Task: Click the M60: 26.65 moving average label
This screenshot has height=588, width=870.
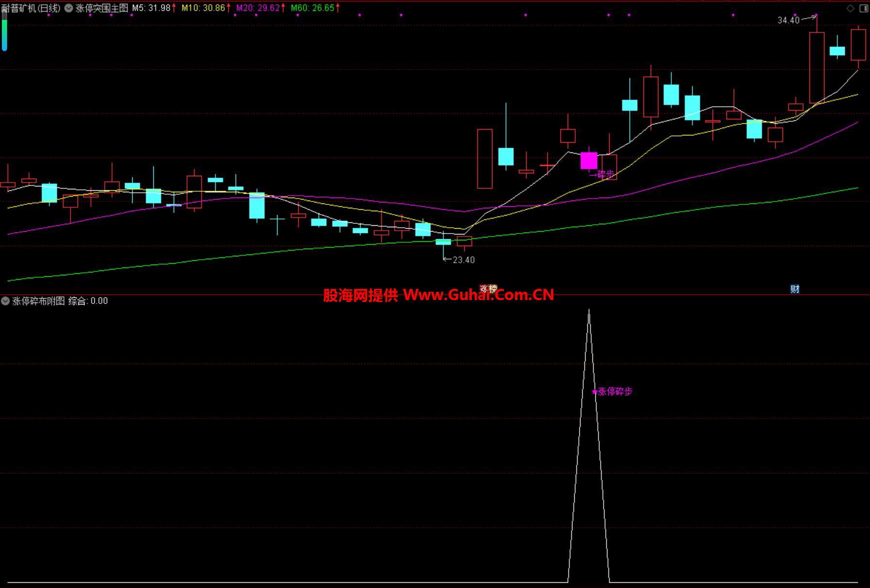Action: [312, 8]
